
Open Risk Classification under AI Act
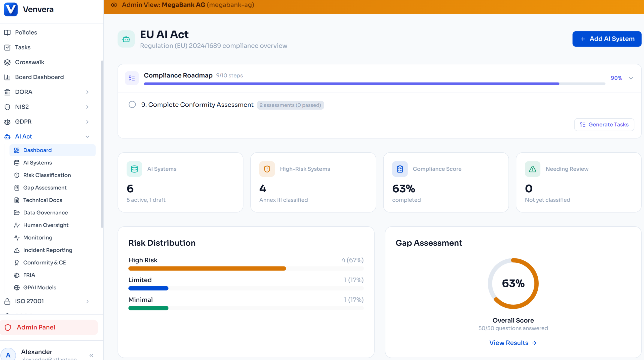(x=47, y=175)
